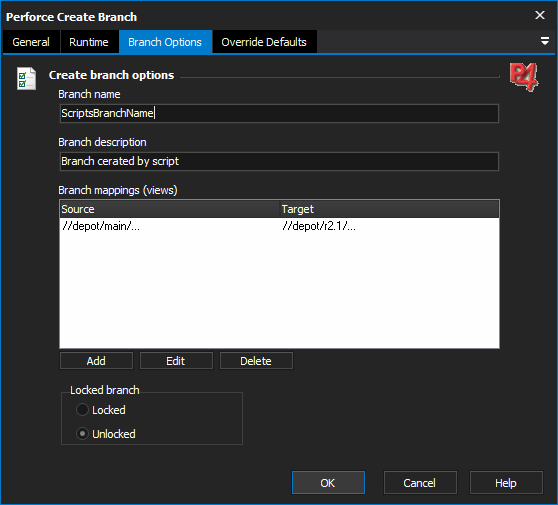The width and height of the screenshot is (558, 505).
Task: Switch to the Runtime tab
Action: click(89, 42)
